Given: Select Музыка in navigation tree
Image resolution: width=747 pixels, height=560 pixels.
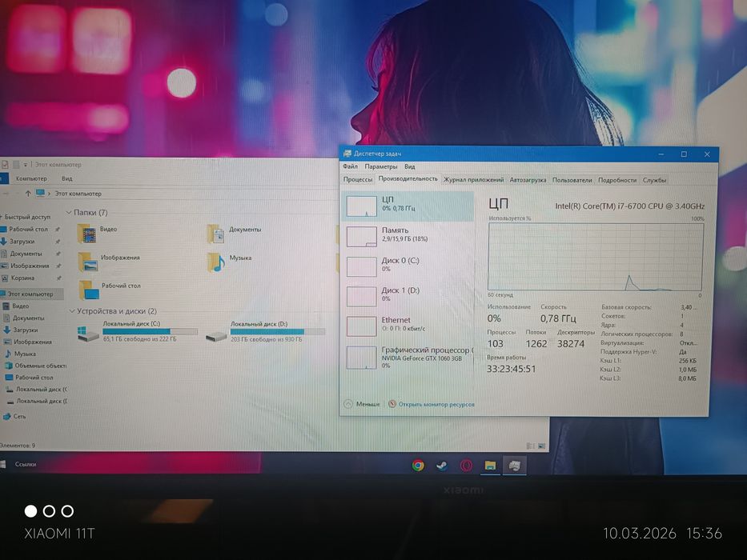Looking at the screenshot, I should [25, 354].
